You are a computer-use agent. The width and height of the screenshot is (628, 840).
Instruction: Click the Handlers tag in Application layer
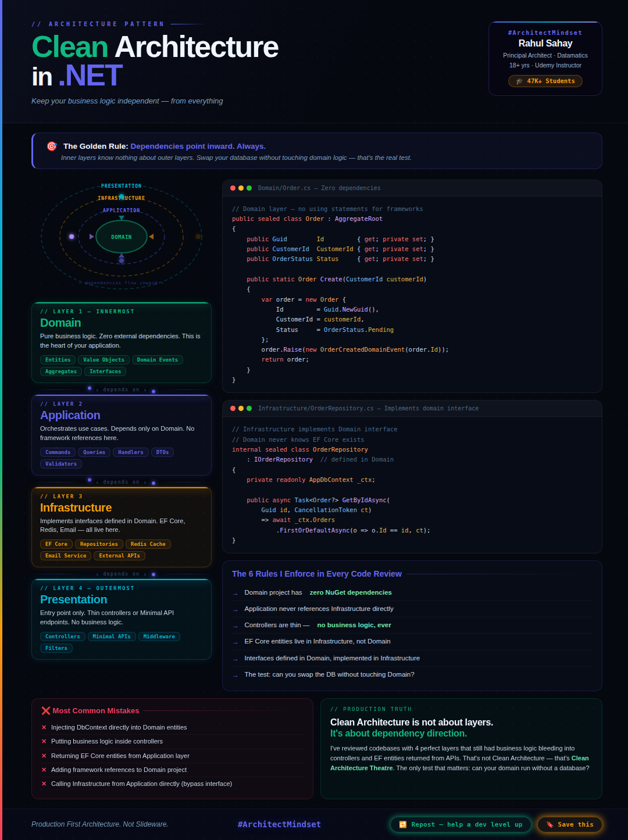tap(130, 452)
